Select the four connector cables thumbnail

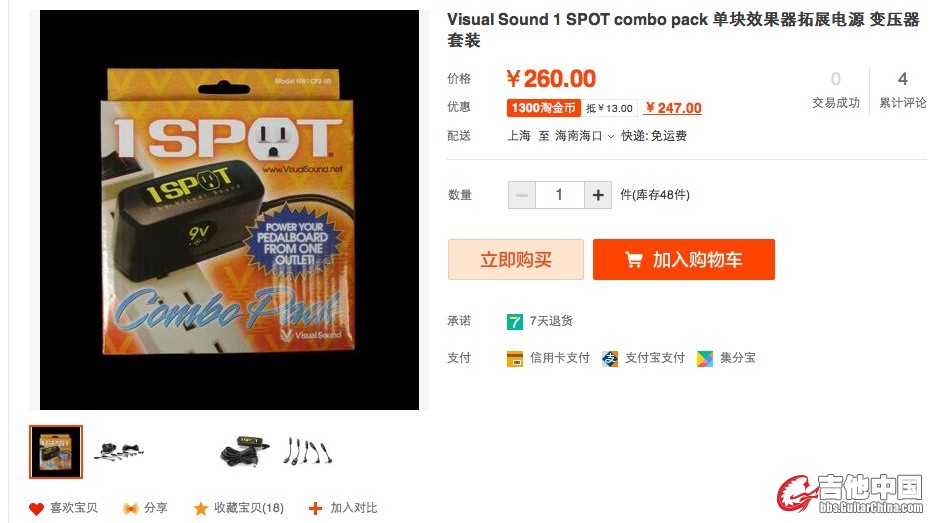click(307, 452)
